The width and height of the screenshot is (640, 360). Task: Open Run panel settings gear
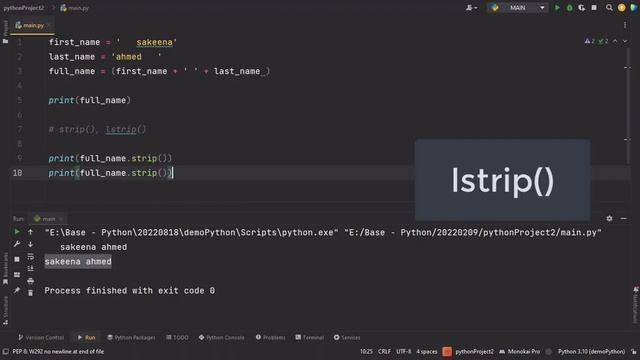pos(609,218)
